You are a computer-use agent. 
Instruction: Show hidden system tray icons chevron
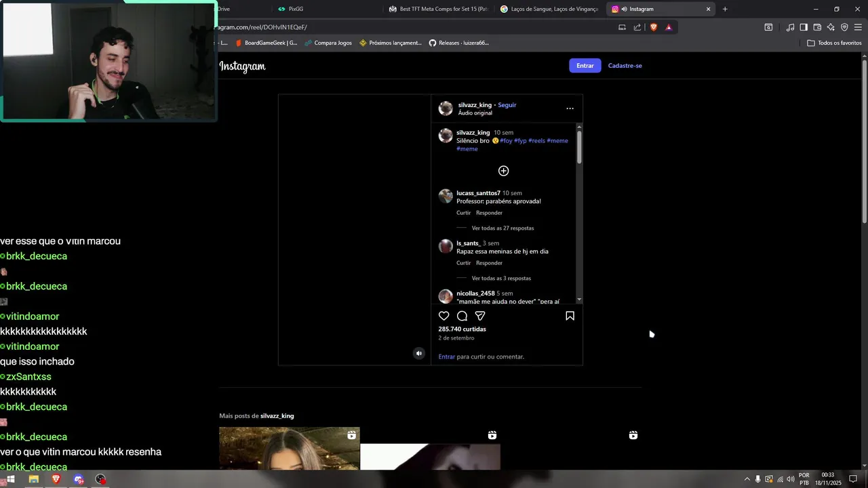click(x=747, y=479)
